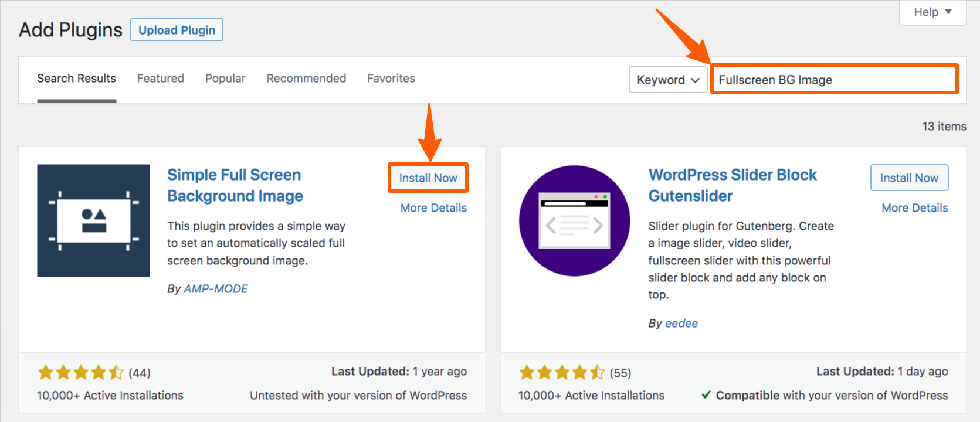This screenshot has height=422, width=980.
Task: Install the WordPress Slider Block Gutenslider plugin
Action: [x=909, y=178]
